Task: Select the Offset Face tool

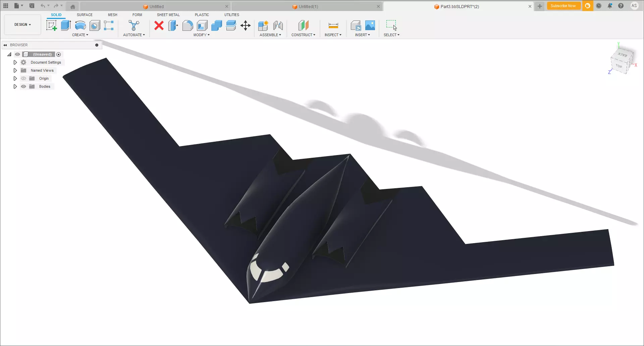Action: click(x=231, y=25)
